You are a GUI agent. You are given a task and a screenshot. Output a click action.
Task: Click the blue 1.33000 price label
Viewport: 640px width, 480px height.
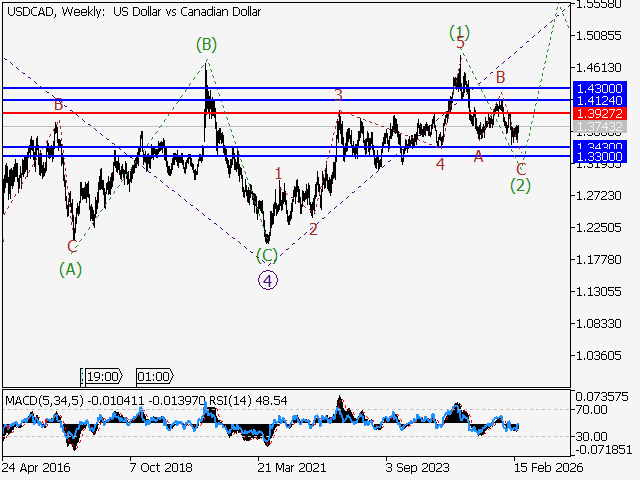[600, 157]
